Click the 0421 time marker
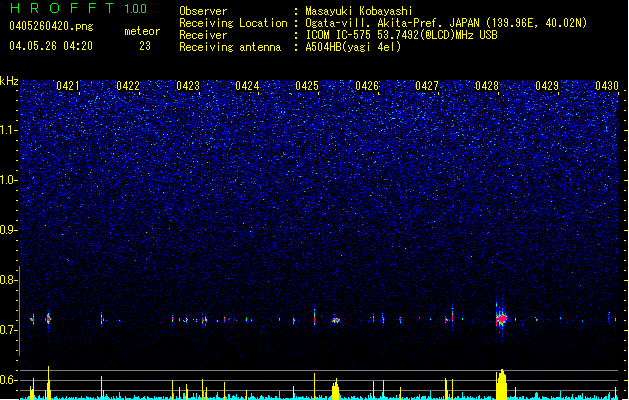629x400 pixels. coord(67,86)
